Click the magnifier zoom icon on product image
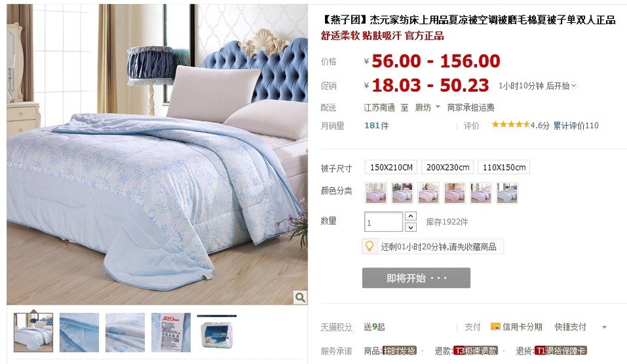The image size is (627, 364). (300, 297)
